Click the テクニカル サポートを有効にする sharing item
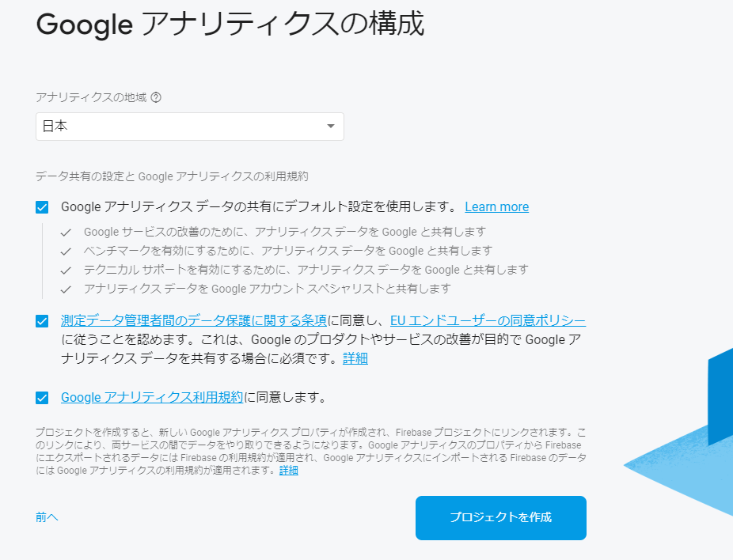 pos(306,270)
